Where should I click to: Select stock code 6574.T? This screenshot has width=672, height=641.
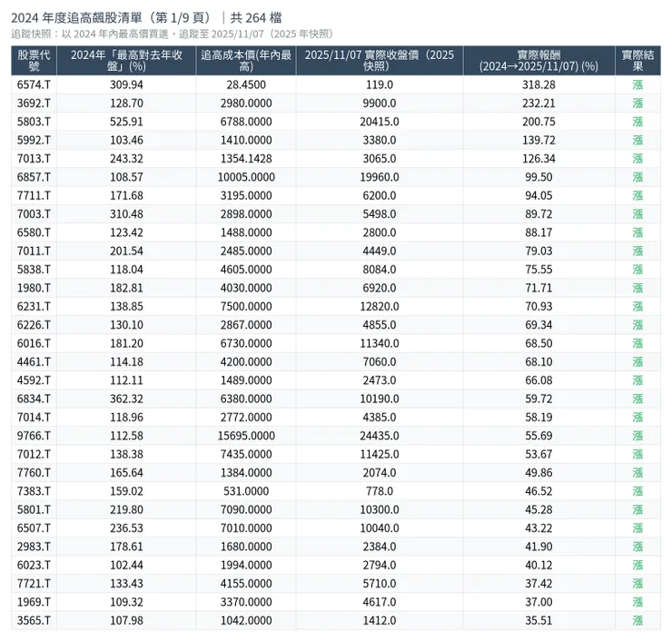34,84
